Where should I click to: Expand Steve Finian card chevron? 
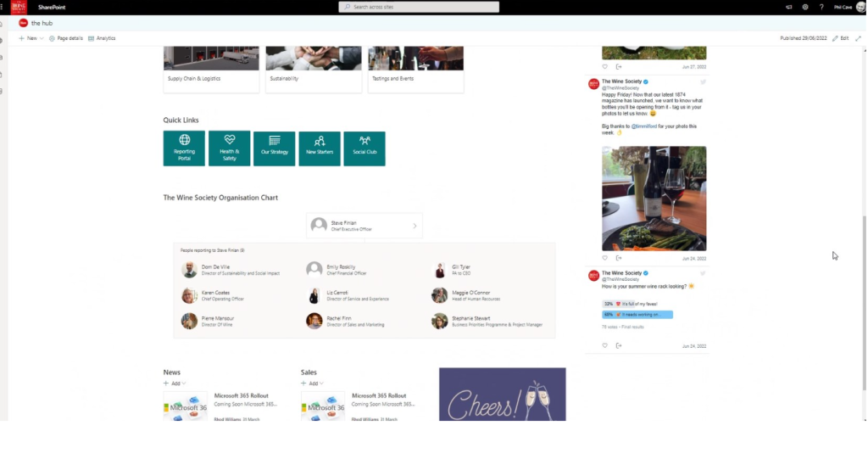point(415,226)
